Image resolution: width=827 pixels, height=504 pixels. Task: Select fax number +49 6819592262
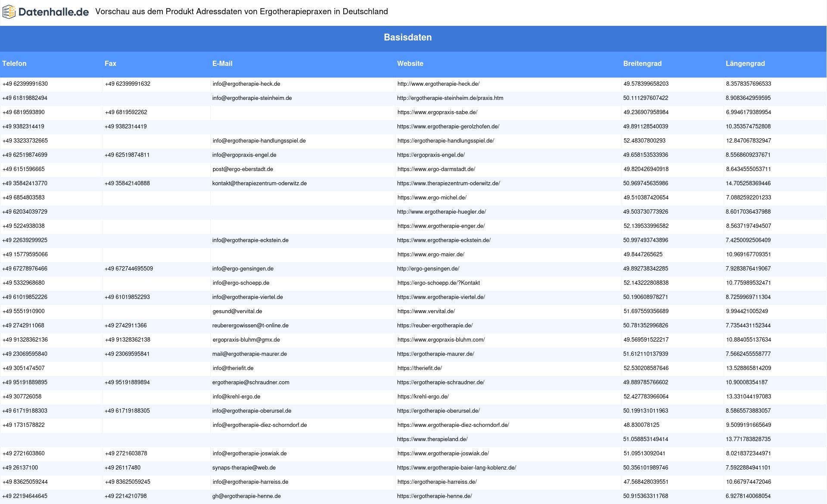tap(126, 112)
